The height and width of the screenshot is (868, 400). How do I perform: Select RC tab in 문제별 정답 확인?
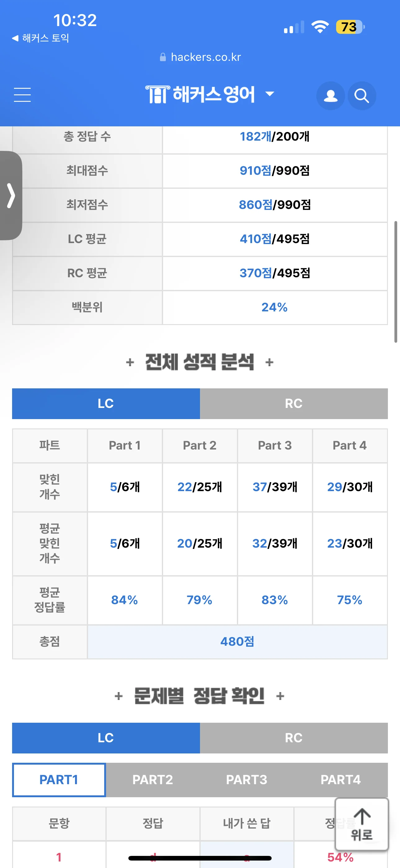coord(294,738)
